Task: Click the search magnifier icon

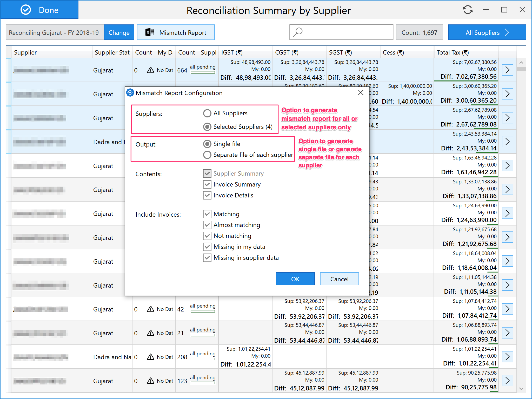Action: tap(298, 32)
